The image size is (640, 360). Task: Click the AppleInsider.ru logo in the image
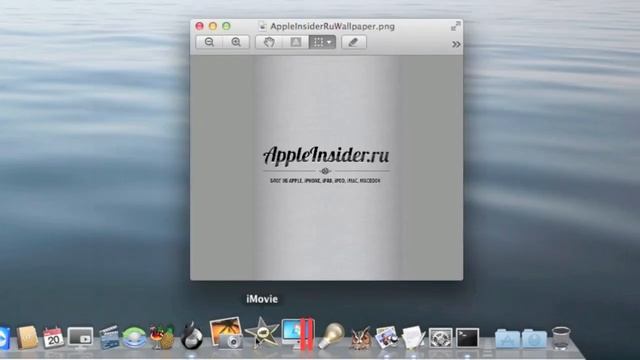[326, 156]
